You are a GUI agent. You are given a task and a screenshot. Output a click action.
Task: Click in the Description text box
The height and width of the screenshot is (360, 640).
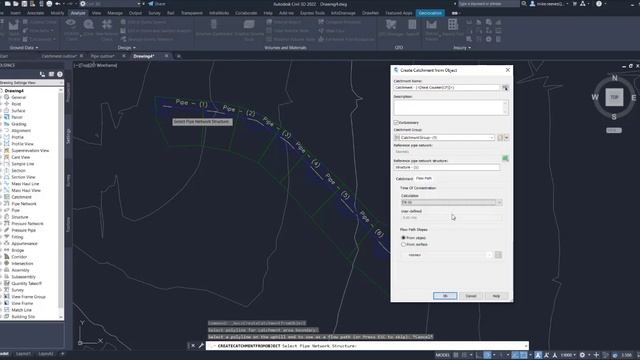tap(451, 108)
